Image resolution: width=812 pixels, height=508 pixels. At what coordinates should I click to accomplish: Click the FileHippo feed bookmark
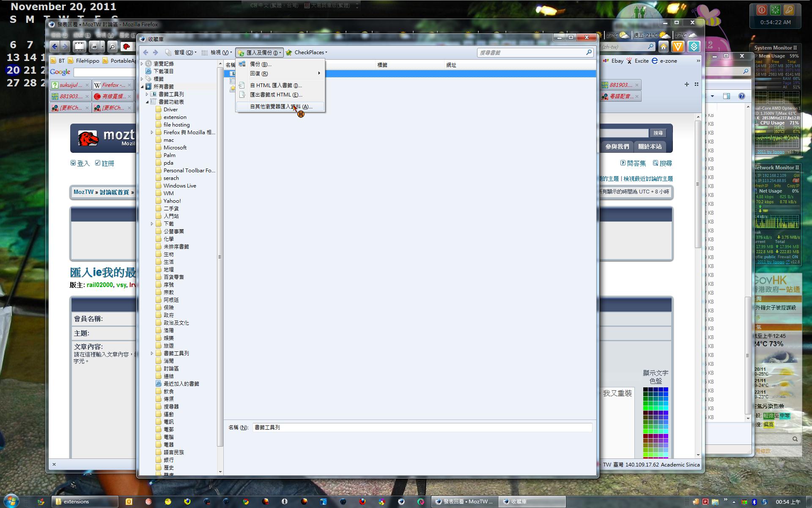click(84, 61)
